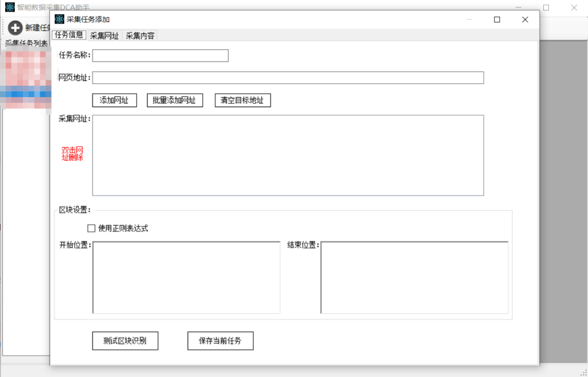Click inside the 采集网址 list box
The image size is (588, 377).
pos(288,155)
